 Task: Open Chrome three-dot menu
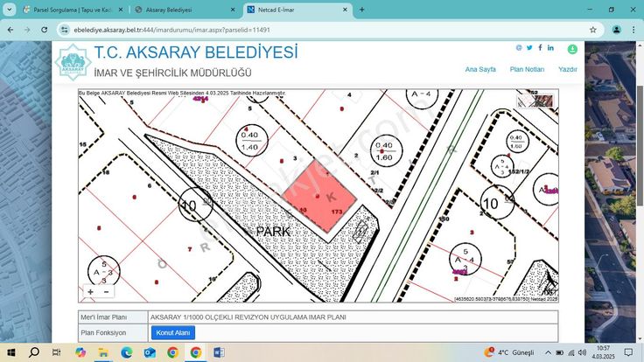click(x=633, y=30)
